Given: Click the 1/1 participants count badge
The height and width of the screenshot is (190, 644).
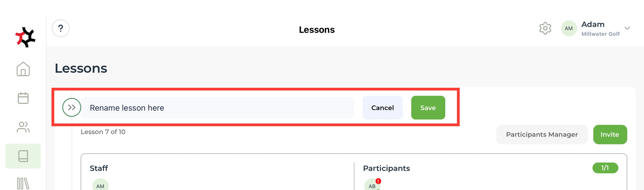Looking at the screenshot, I should 605,168.
